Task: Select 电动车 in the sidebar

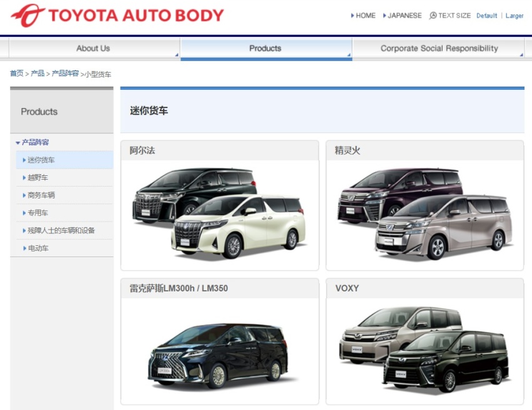Action: [x=64, y=248]
